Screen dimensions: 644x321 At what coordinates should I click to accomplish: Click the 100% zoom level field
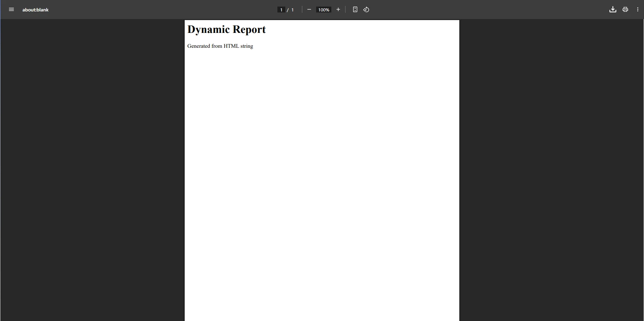pyautogui.click(x=324, y=10)
